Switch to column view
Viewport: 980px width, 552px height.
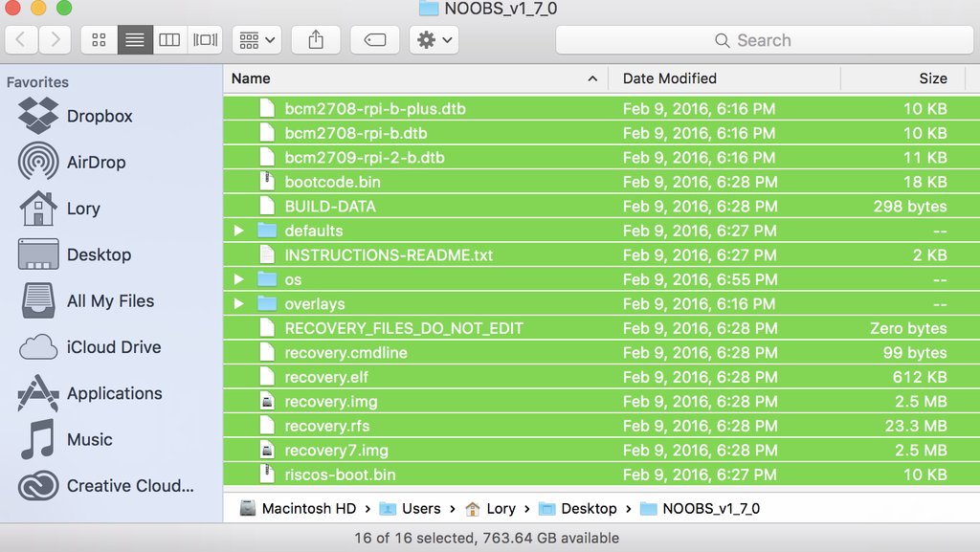(x=169, y=39)
